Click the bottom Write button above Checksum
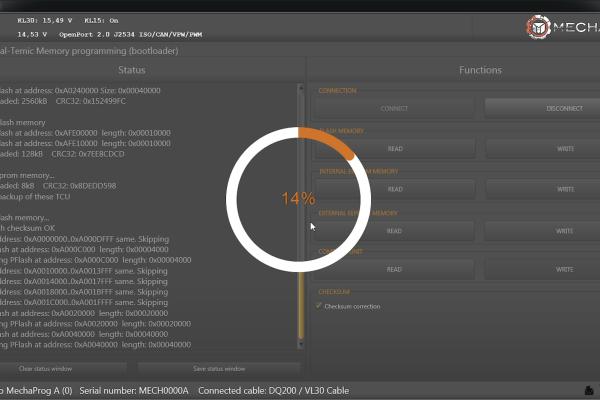600x400 pixels. 564,269
